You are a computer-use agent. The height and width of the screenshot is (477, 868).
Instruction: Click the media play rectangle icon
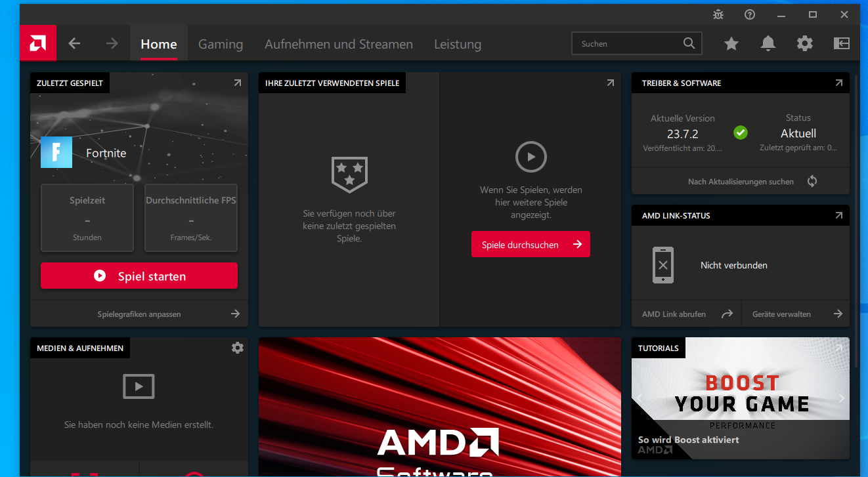coord(139,386)
